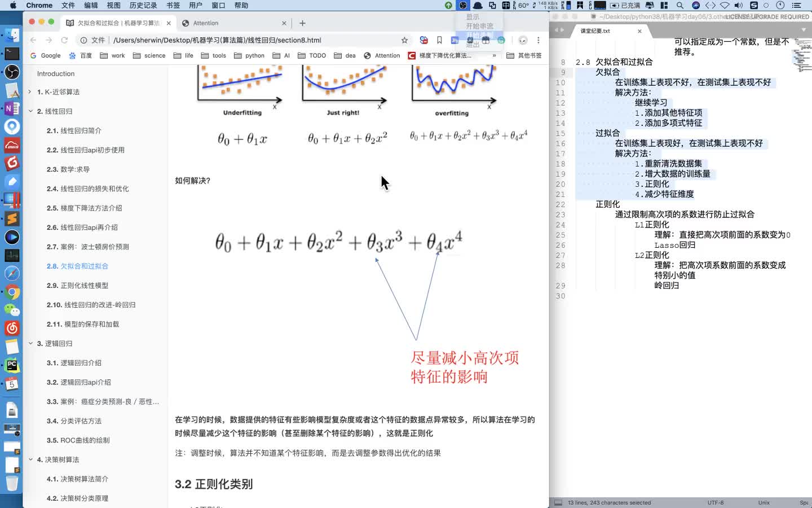
Task: Open the work bookmarks folder
Action: (x=112, y=55)
